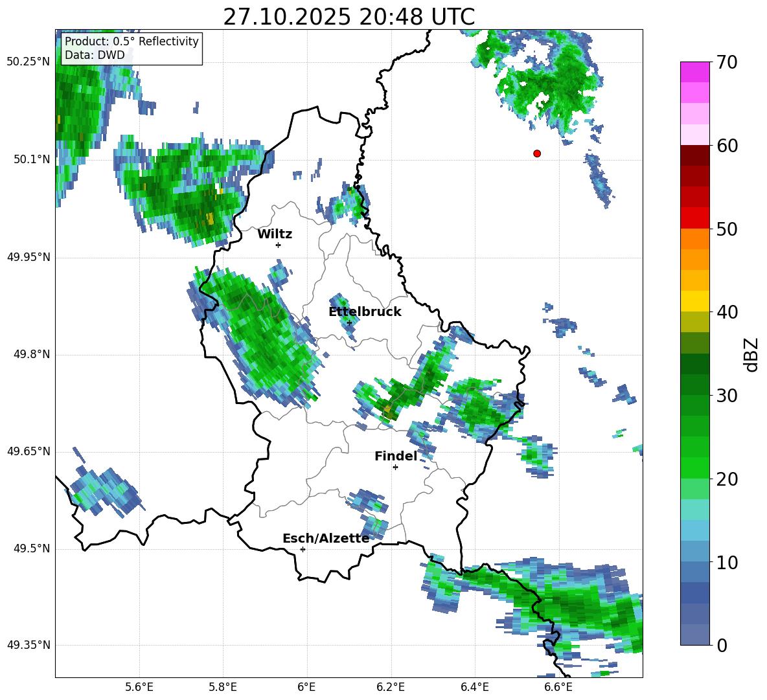The width and height of the screenshot is (767, 700).
Task: Click the 6.2°E longitude label
Action: (x=391, y=687)
